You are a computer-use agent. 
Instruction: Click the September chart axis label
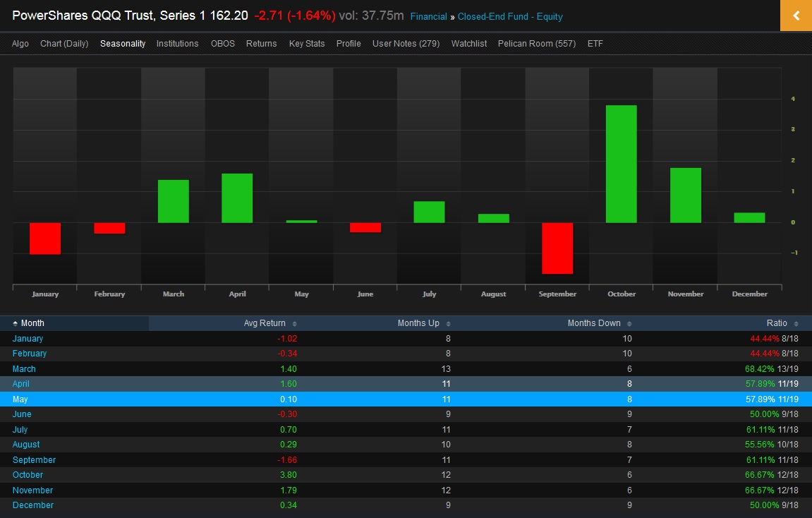(557, 294)
